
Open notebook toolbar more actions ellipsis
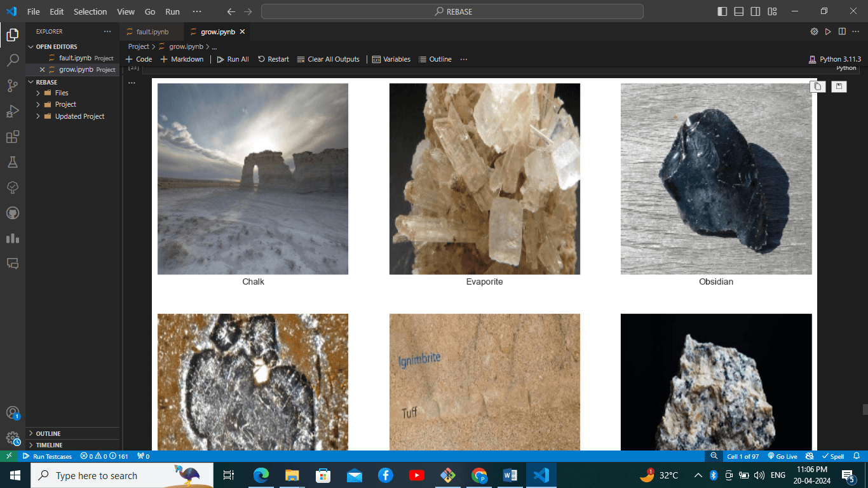click(464, 59)
